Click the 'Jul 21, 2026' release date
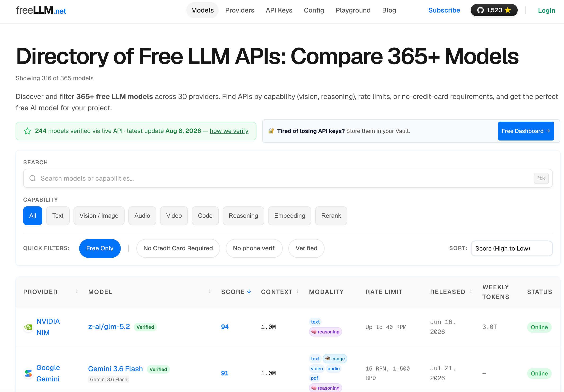 point(443,373)
